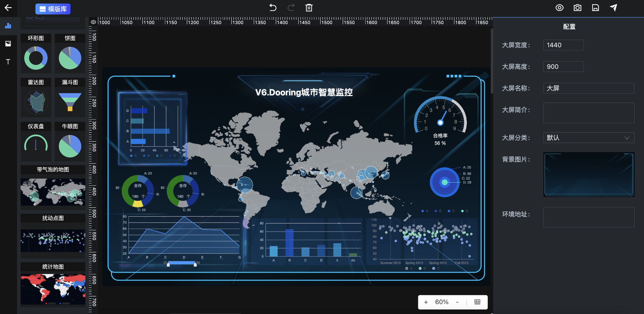Click the 环境地址 address text area
This screenshot has width=644, height=314.
[x=589, y=217]
